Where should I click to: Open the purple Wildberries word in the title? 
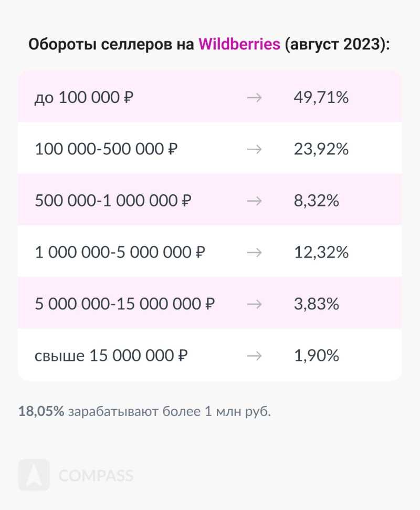[239, 44]
